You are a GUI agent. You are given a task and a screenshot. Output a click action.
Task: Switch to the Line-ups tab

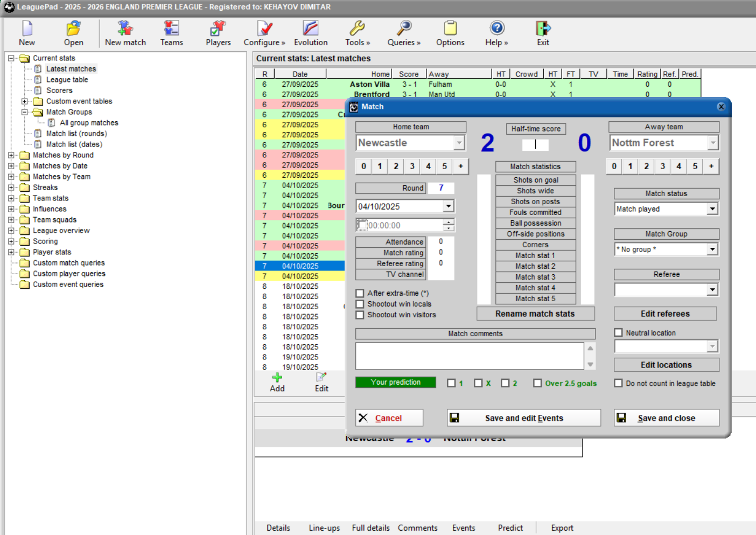click(x=324, y=528)
